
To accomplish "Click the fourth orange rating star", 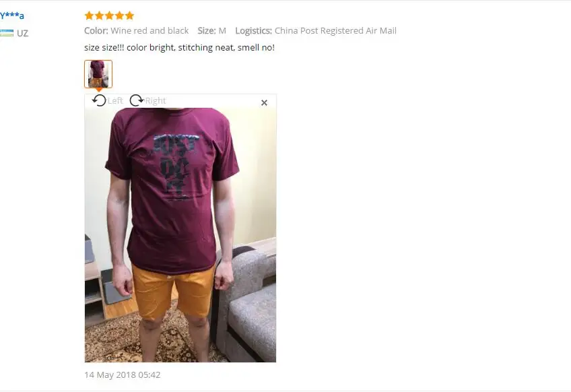I will click(119, 15).
